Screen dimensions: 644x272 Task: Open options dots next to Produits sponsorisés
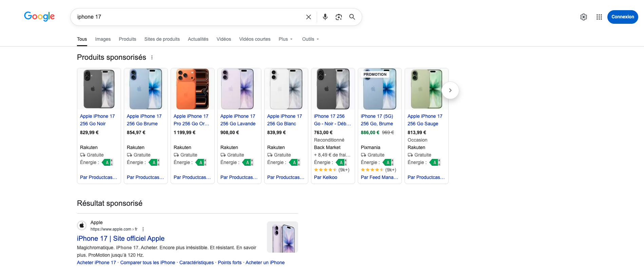[152, 57]
